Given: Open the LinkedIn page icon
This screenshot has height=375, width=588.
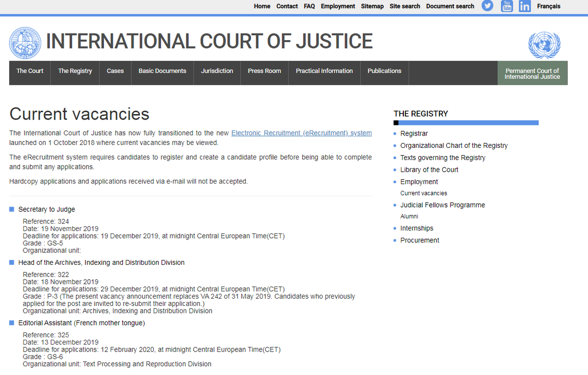Looking at the screenshot, I should 525,6.
